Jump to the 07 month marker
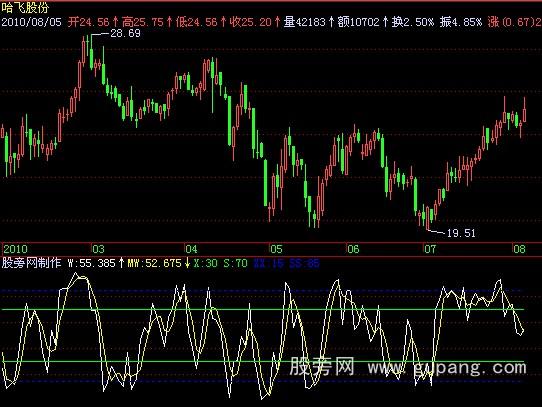Screen dimensions: 542x407 coord(430,249)
